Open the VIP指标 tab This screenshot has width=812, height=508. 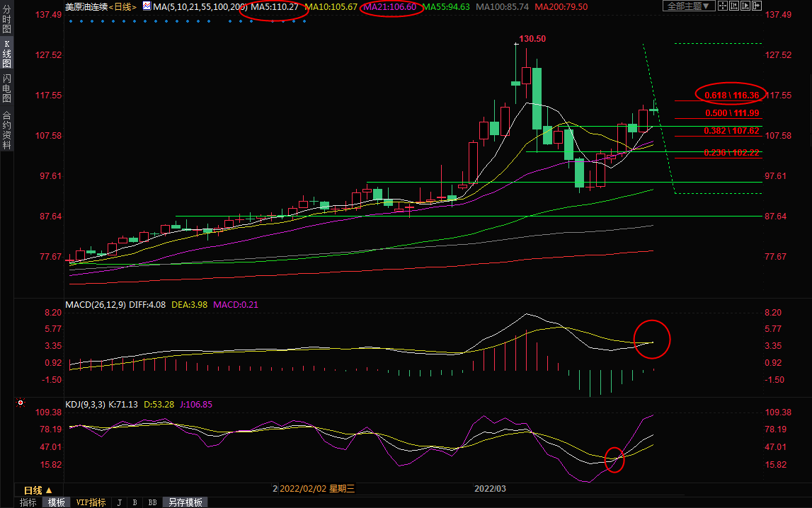(x=91, y=502)
